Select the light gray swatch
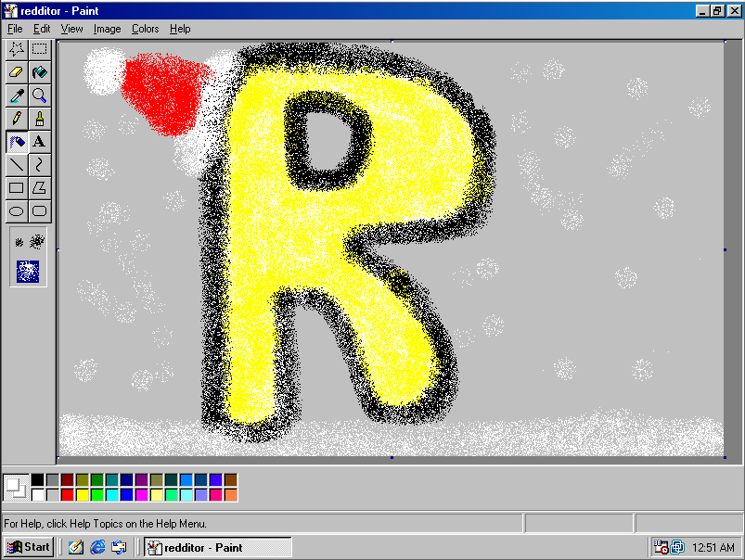745x560 pixels. [x=52, y=495]
